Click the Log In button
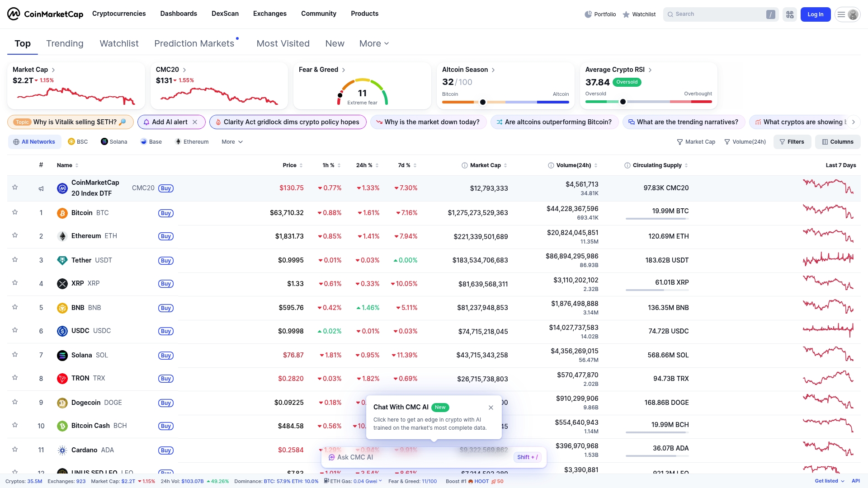This screenshot has height=488, width=868. tap(815, 14)
